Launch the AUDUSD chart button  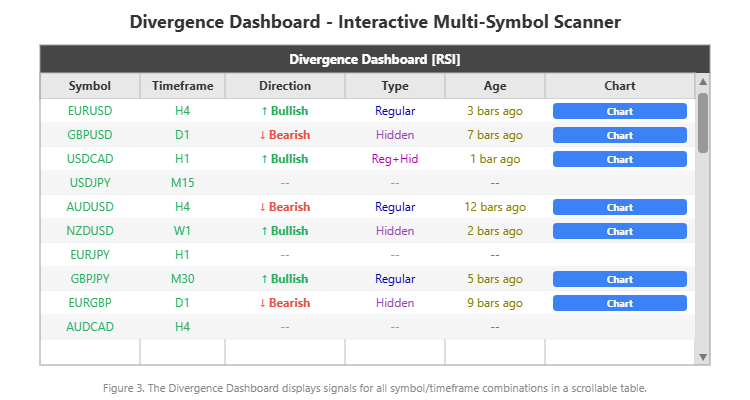point(619,207)
